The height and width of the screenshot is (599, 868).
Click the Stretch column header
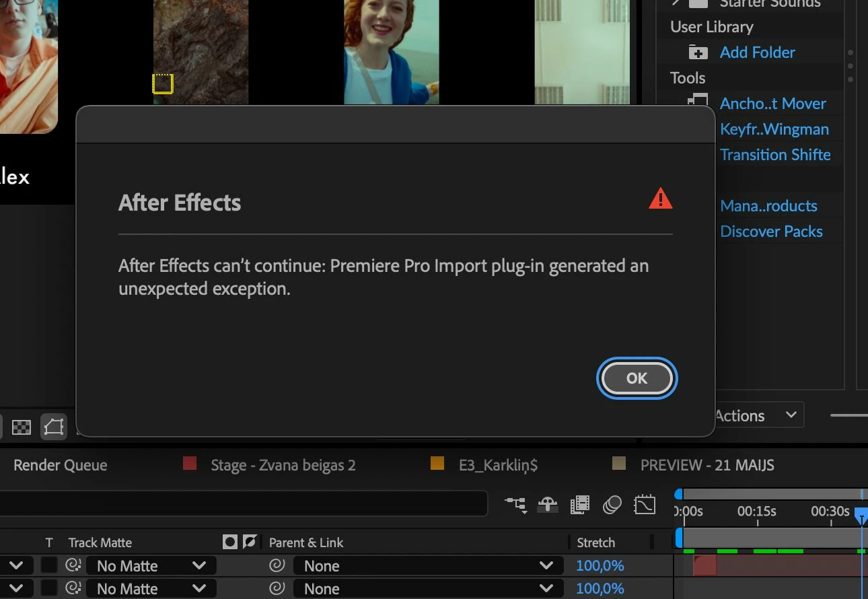(x=595, y=542)
